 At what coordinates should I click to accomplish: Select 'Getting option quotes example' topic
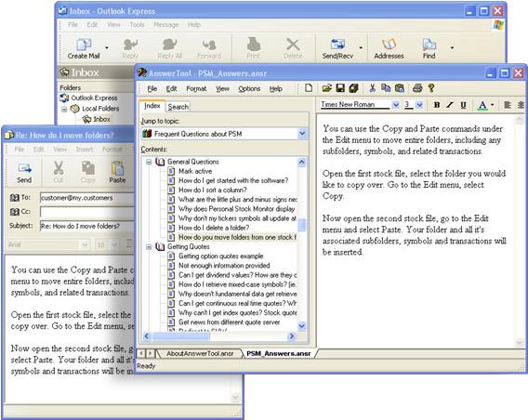tap(221, 256)
